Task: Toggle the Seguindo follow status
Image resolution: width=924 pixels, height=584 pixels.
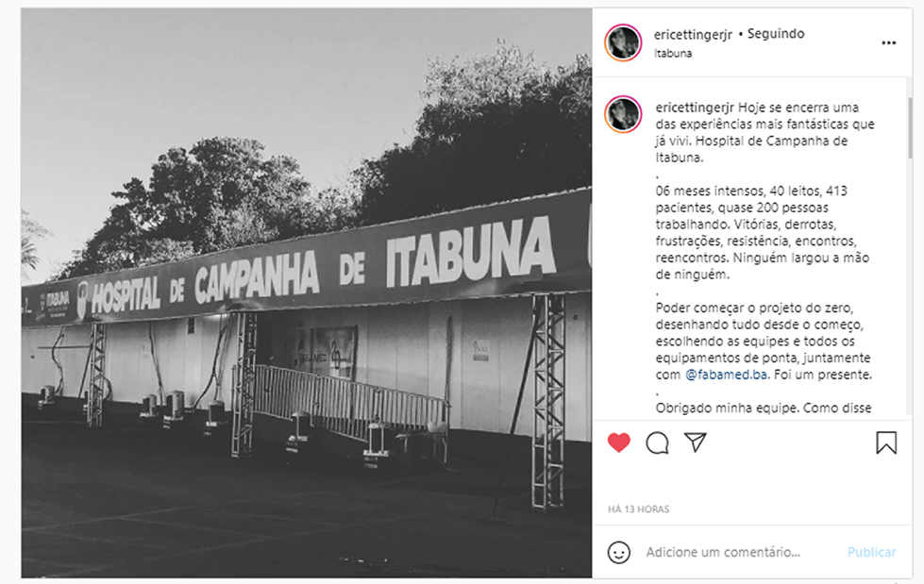Action: click(776, 34)
